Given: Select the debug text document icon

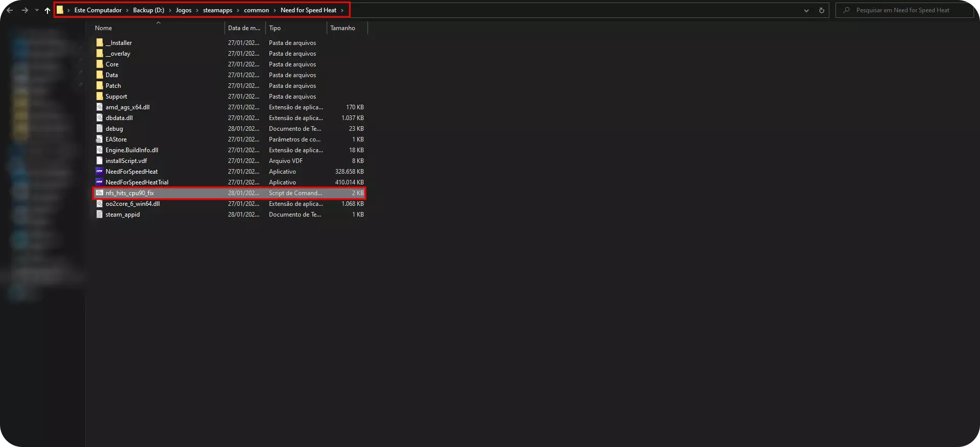Looking at the screenshot, I should click(100, 129).
